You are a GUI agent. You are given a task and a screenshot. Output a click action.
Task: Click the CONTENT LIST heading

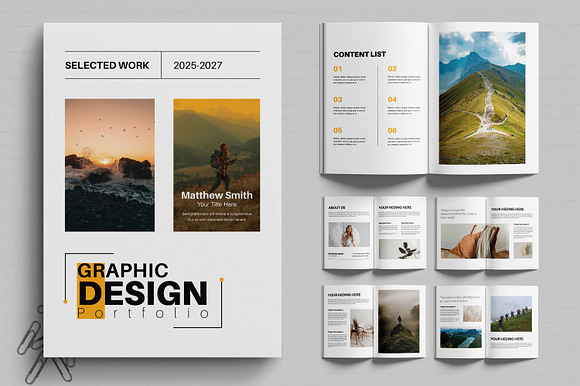360,54
